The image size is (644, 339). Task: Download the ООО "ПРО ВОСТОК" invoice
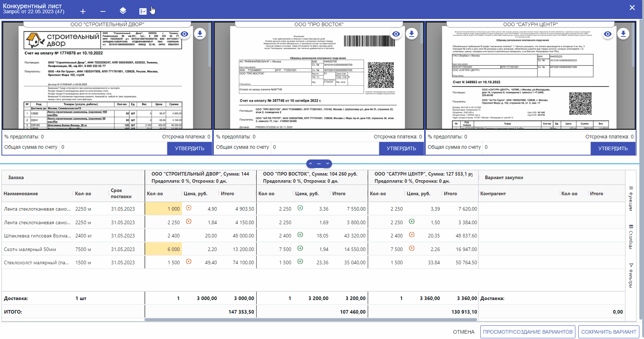(x=412, y=34)
